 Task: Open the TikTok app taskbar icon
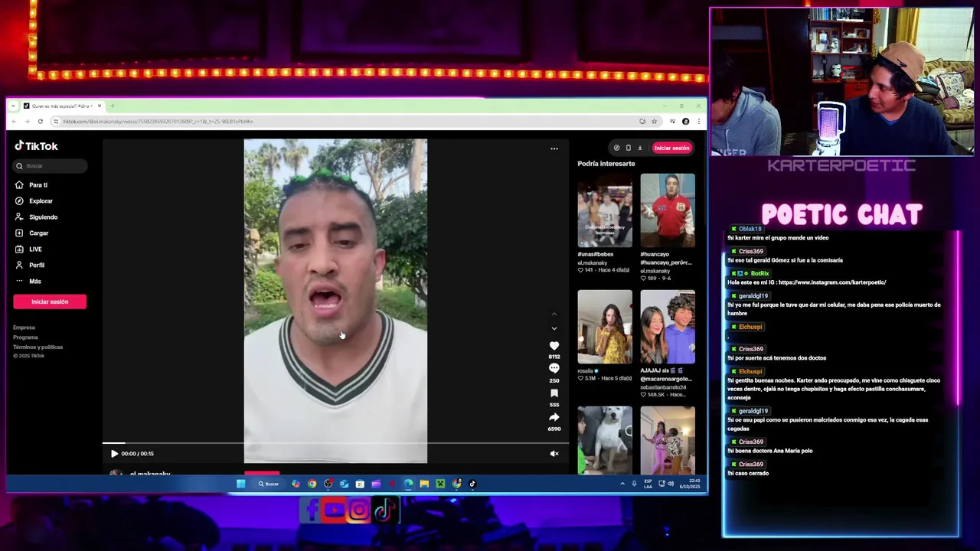point(472,484)
